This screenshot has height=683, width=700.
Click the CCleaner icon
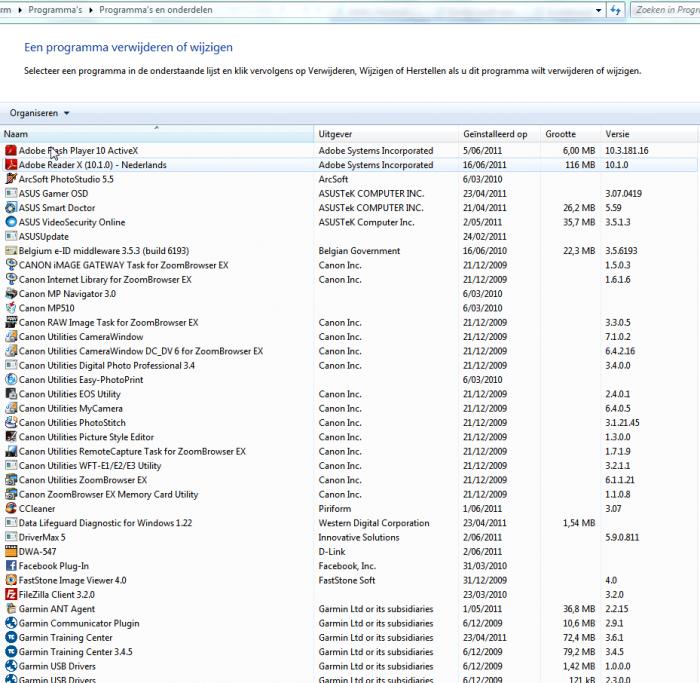[x=11, y=508]
